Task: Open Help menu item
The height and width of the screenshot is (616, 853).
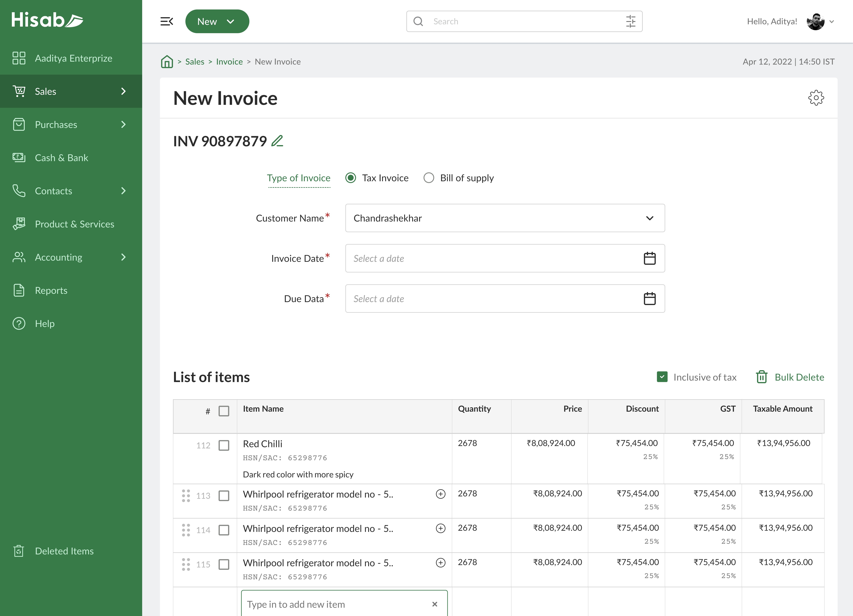Action: pyautogui.click(x=71, y=323)
